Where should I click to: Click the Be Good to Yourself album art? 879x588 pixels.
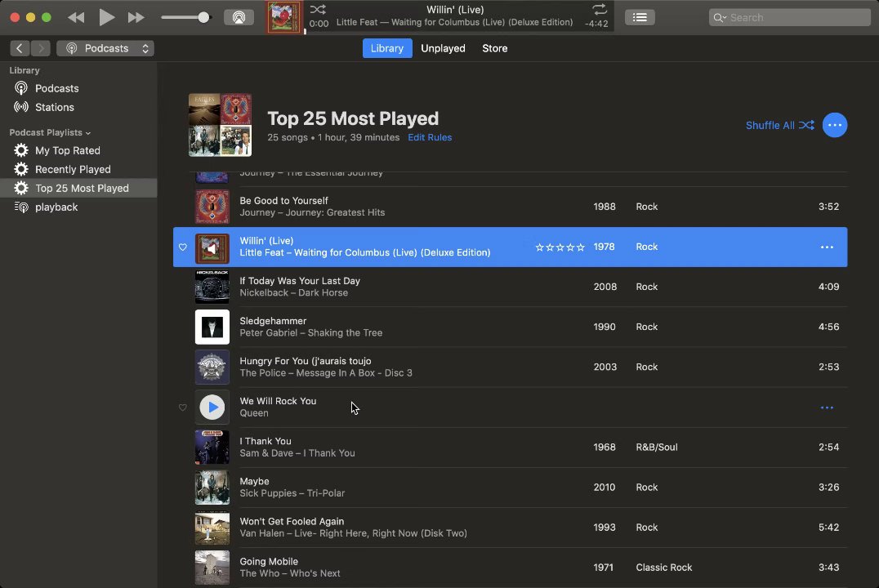coord(212,207)
